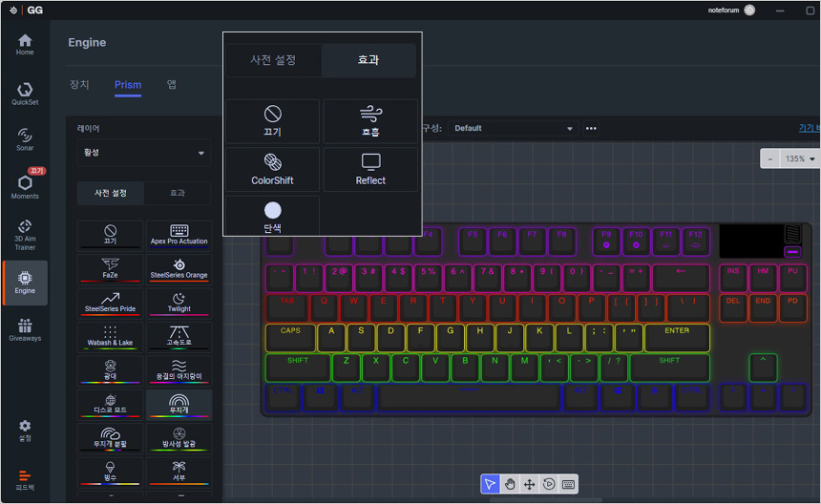Apply the 디스코 모드 preset
Image resolution: width=821 pixels, height=504 pixels.
(x=110, y=404)
